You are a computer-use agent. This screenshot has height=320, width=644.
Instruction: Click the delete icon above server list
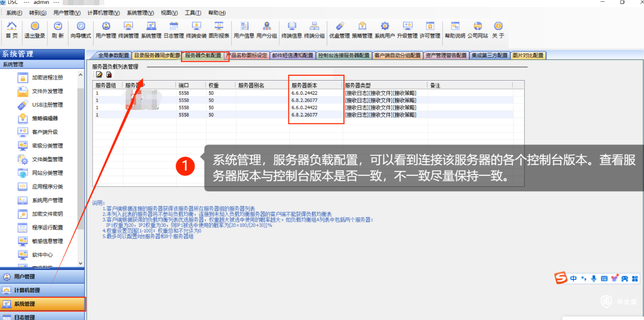coord(109,75)
